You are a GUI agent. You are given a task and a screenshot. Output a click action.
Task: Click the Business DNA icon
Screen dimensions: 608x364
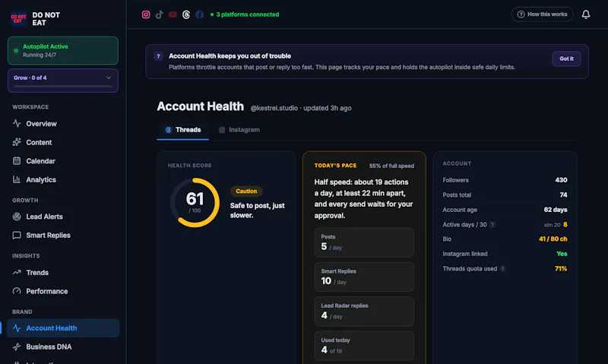17,347
